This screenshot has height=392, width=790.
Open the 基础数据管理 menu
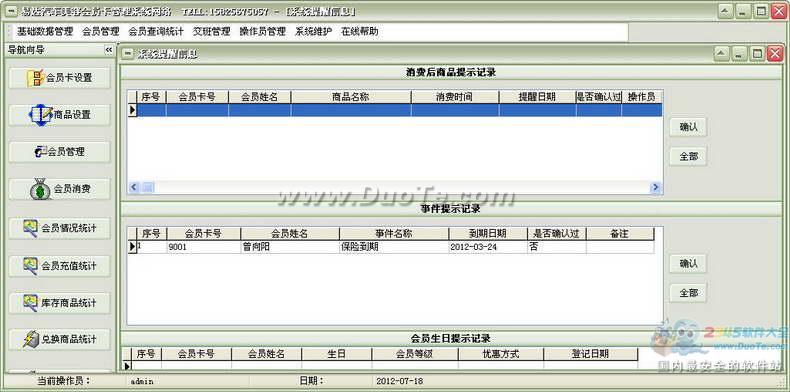click(x=45, y=31)
